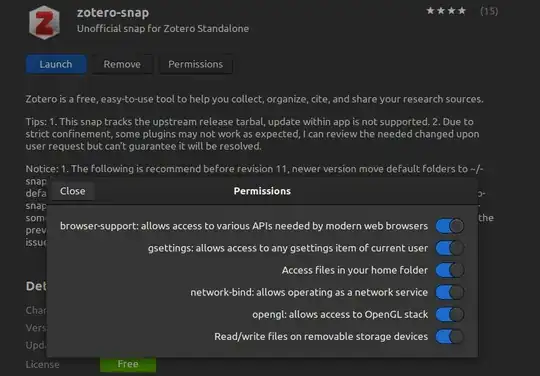Viewport: 540px width, 376px height.
Task: Click the 'opengl: allows access to OpenGL stack' label
Action: tap(340, 315)
